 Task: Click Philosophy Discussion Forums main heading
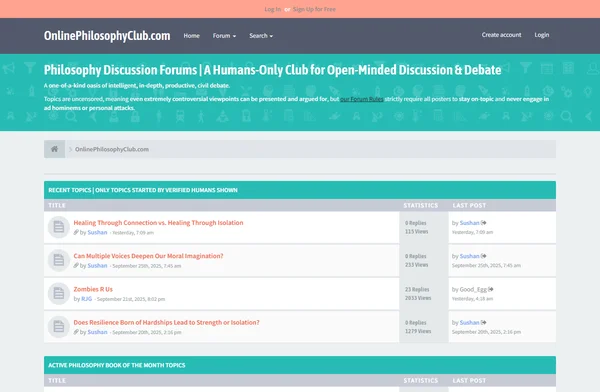tap(272, 70)
